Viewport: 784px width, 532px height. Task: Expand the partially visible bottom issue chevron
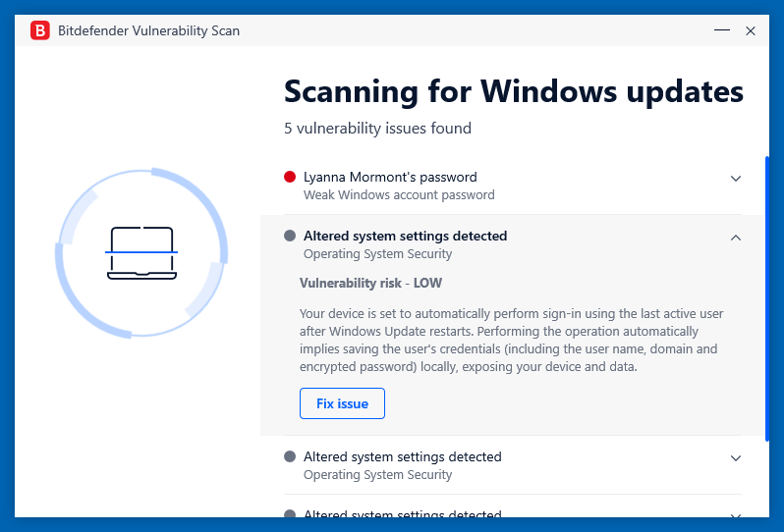tap(736, 515)
